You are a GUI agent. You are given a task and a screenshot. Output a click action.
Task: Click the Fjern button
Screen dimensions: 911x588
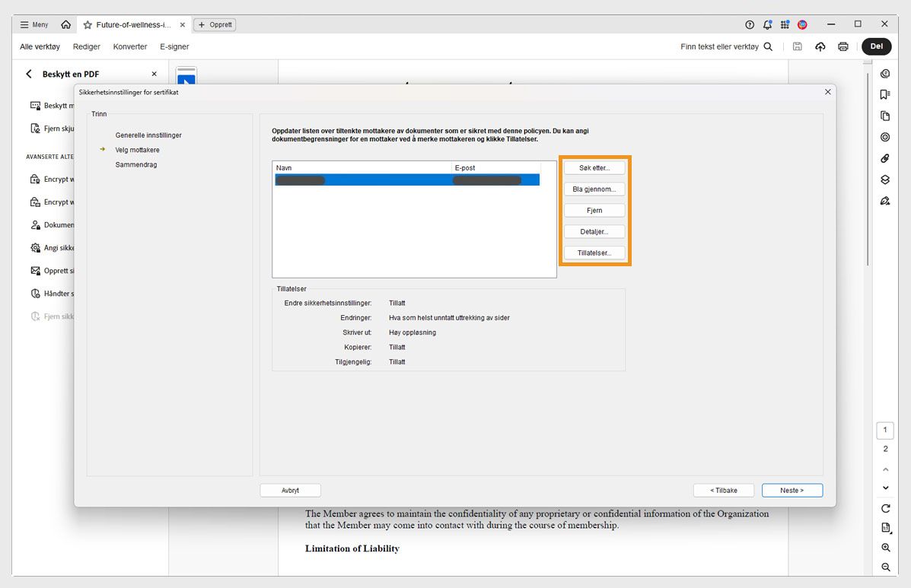coord(594,210)
